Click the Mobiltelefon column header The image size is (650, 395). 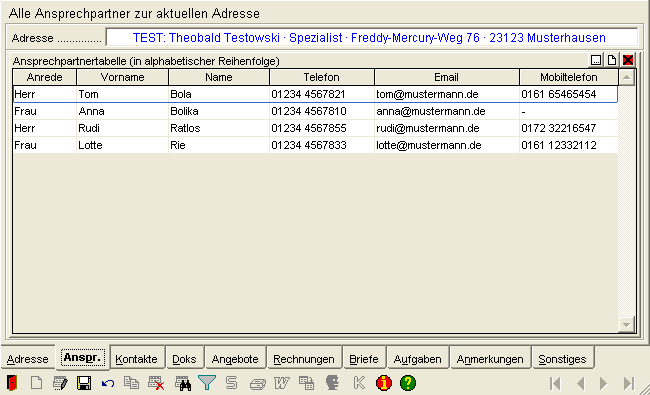coord(569,77)
